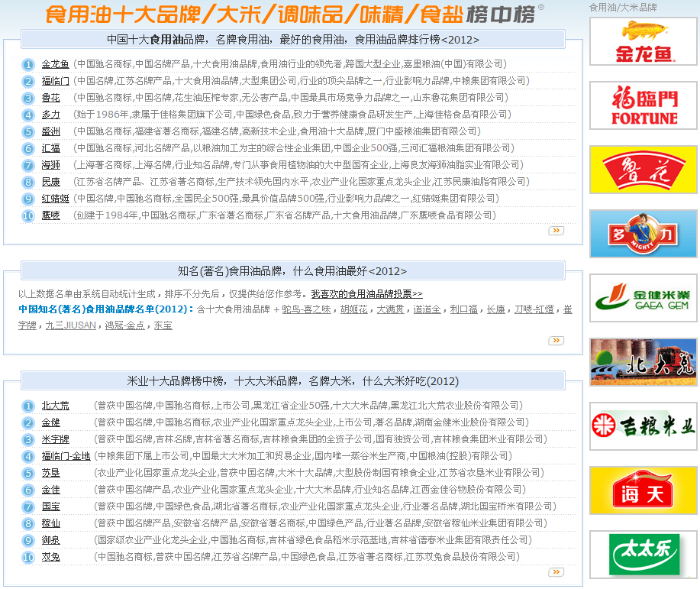Click the 金健米业 GAEA GEM logo
This screenshot has height=589, width=700.
(644, 298)
